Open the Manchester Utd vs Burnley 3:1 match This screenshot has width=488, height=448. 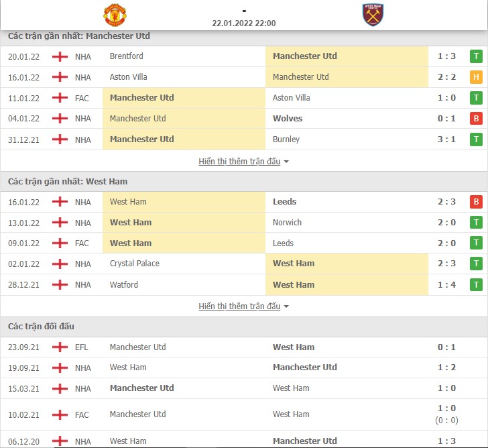244,139
